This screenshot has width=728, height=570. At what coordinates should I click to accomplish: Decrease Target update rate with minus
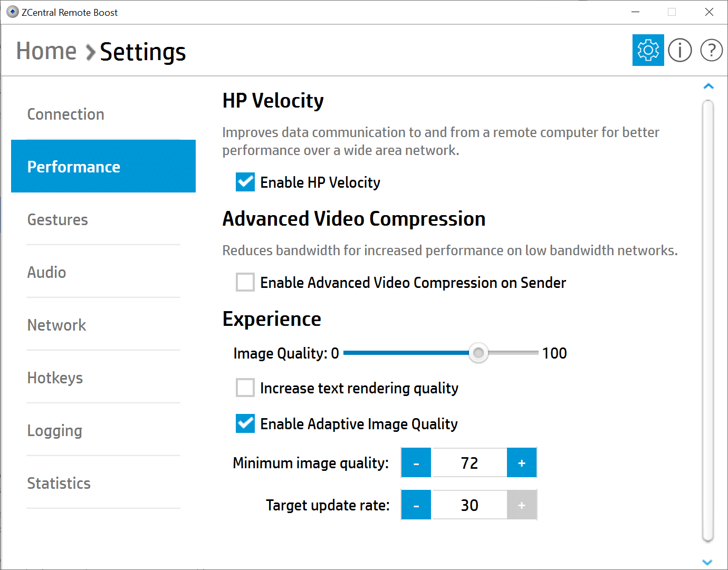tap(416, 505)
